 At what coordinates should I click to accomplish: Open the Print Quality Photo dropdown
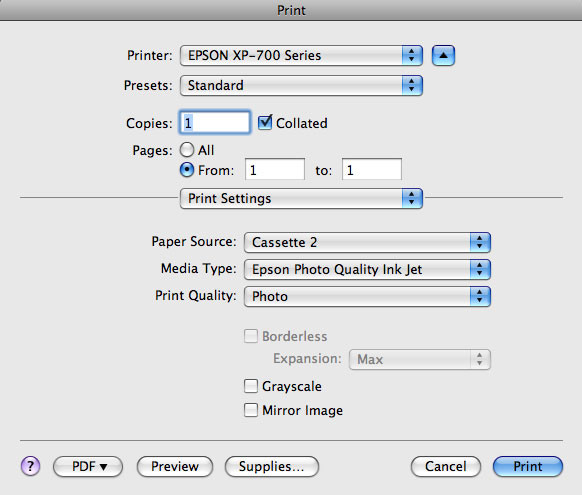tap(367, 296)
